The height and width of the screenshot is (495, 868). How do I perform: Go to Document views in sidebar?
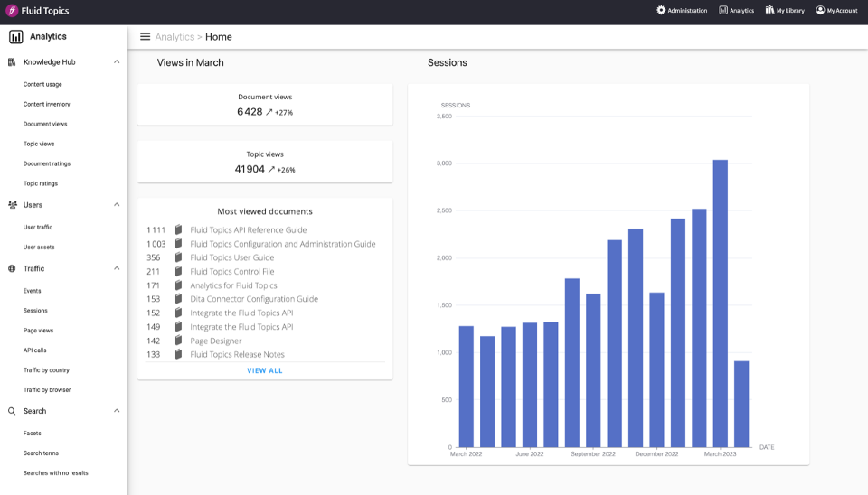pos(45,124)
